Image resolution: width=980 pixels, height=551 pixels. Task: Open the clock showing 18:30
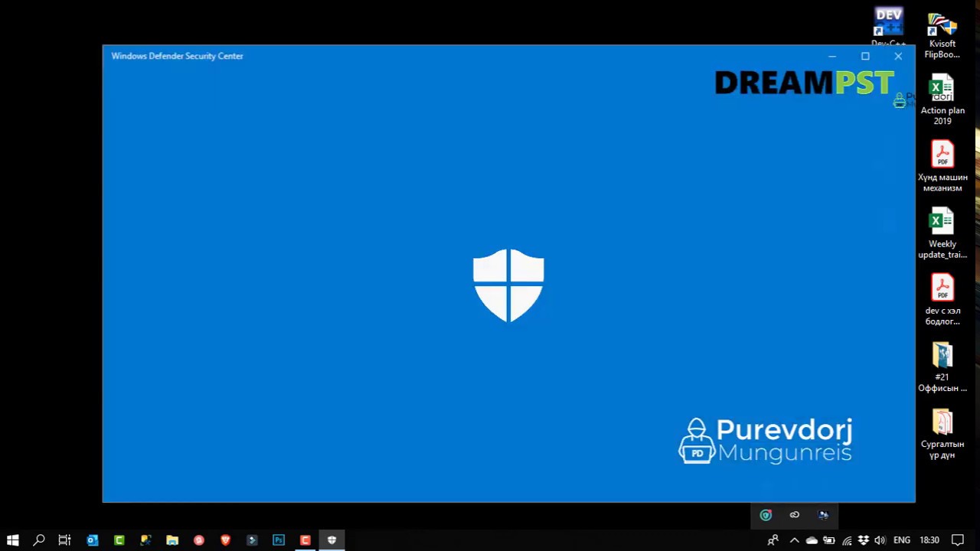coord(929,540)
